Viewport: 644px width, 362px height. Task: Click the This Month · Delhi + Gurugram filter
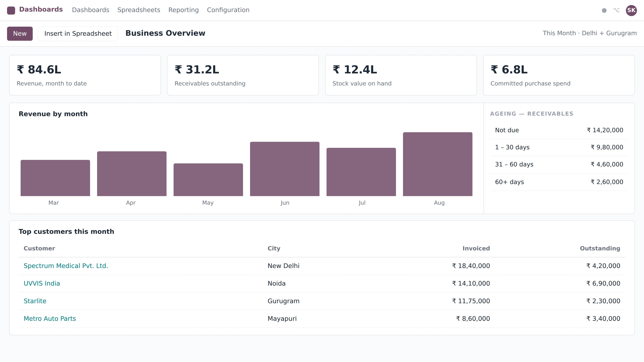coord(589,33)
